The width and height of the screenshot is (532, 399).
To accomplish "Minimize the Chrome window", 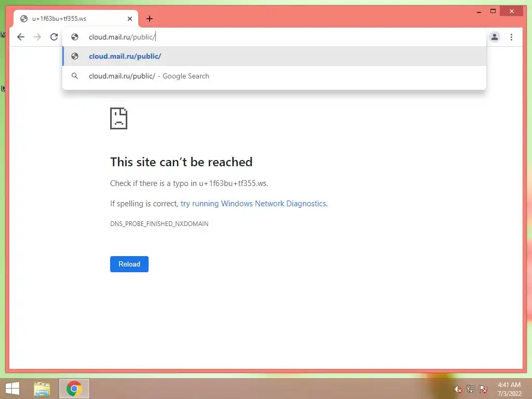I will [x=478, y=11].
